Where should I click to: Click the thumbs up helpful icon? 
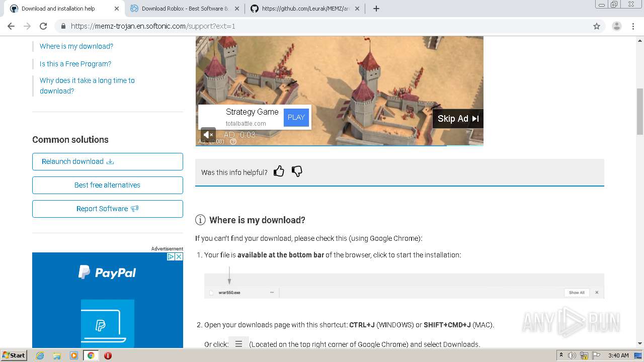pos(279,171)
